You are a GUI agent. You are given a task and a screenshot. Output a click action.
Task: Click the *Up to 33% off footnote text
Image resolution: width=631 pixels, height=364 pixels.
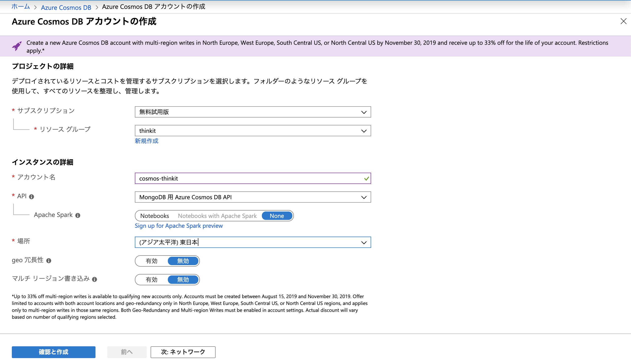click(x=189, y=307)
